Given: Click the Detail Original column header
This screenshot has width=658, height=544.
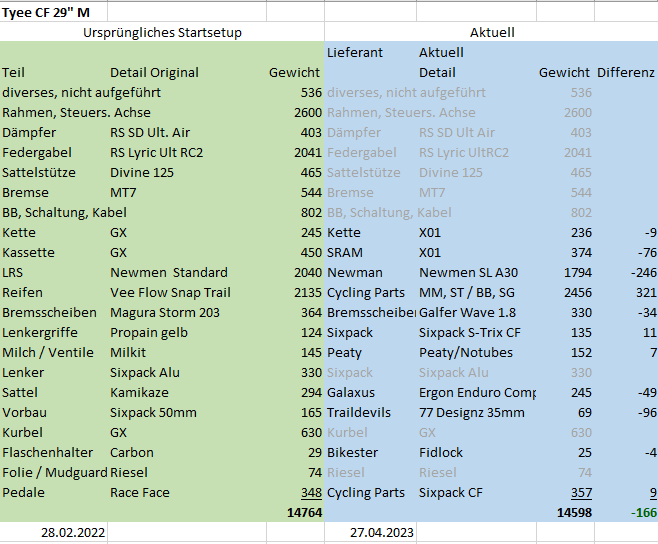Looking at the screenshot, I should click(154, 72).
